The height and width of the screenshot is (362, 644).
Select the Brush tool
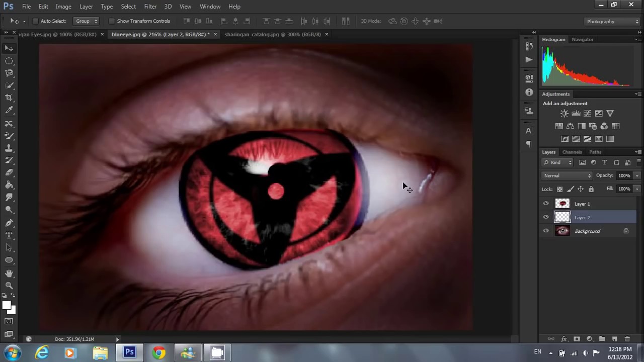9,136
